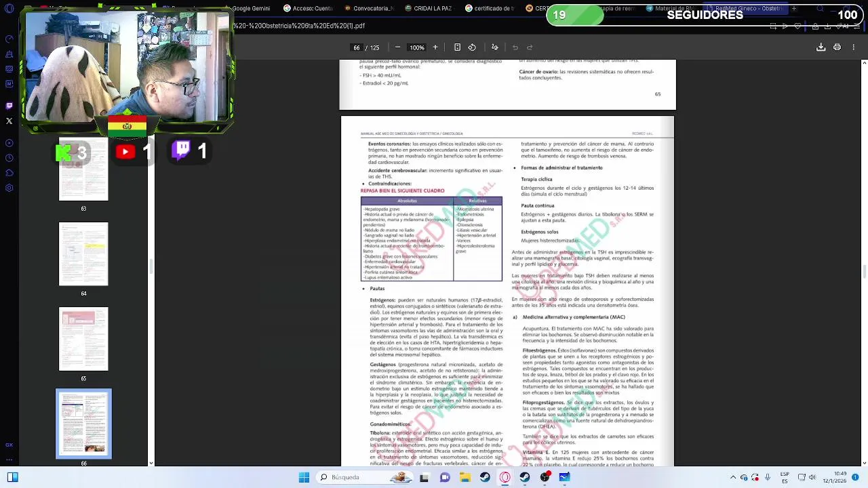Open the Windows widgets corner icon
Screen dimensions: 868x488
[x=12, y=477]
